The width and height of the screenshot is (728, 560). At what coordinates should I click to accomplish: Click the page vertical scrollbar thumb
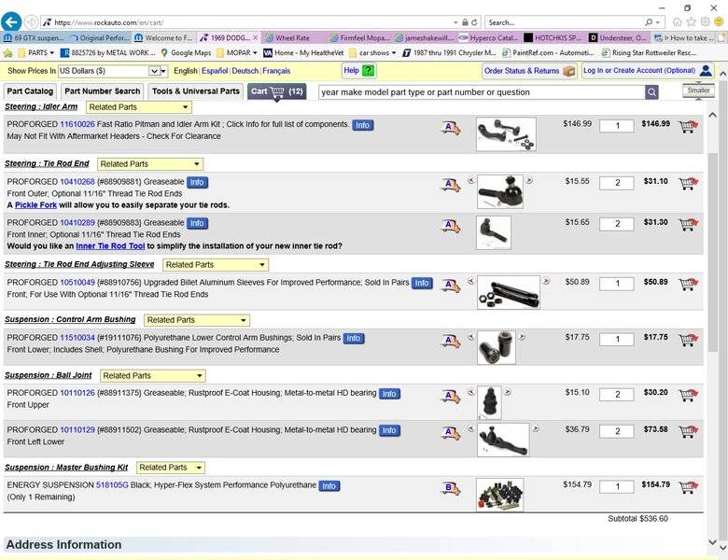(x=712, y=251)
